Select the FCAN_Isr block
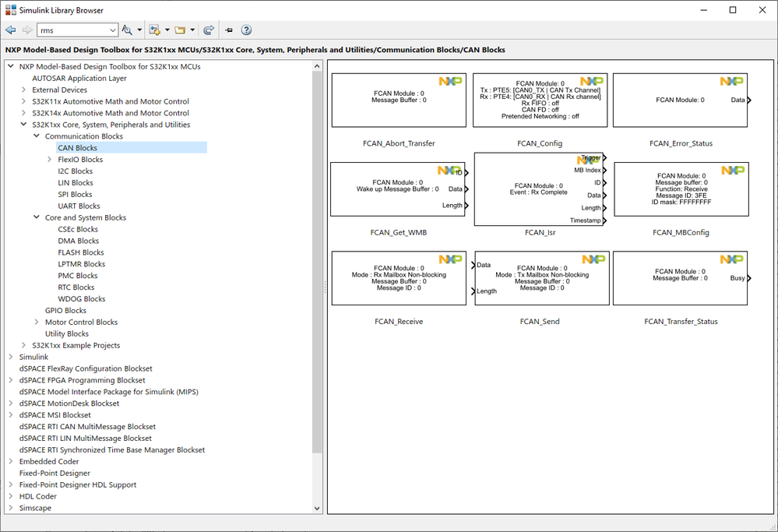Image resolution: width=778 pixels, height=532 pixels. (540, 189)
